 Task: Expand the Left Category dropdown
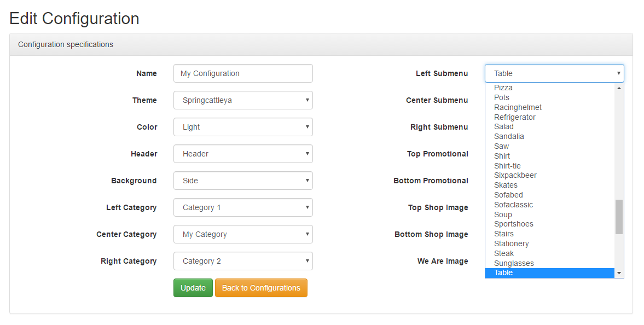243,207
